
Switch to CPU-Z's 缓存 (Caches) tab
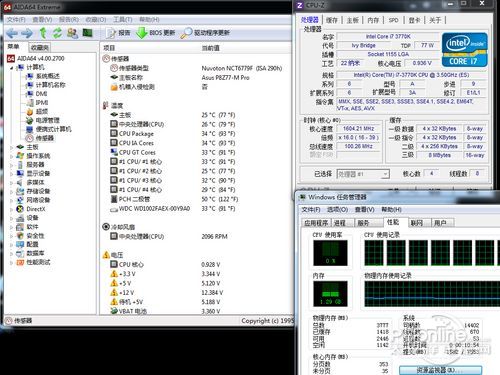point(332,20)
